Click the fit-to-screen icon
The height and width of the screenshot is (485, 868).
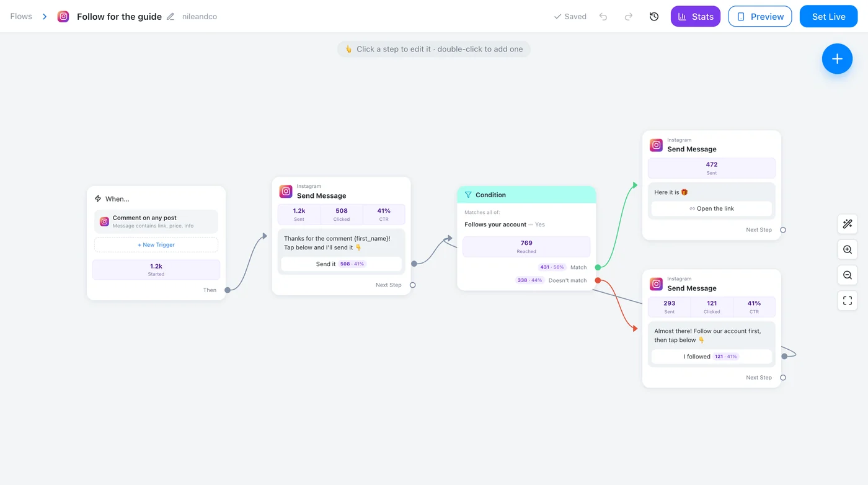click(848, 301)
